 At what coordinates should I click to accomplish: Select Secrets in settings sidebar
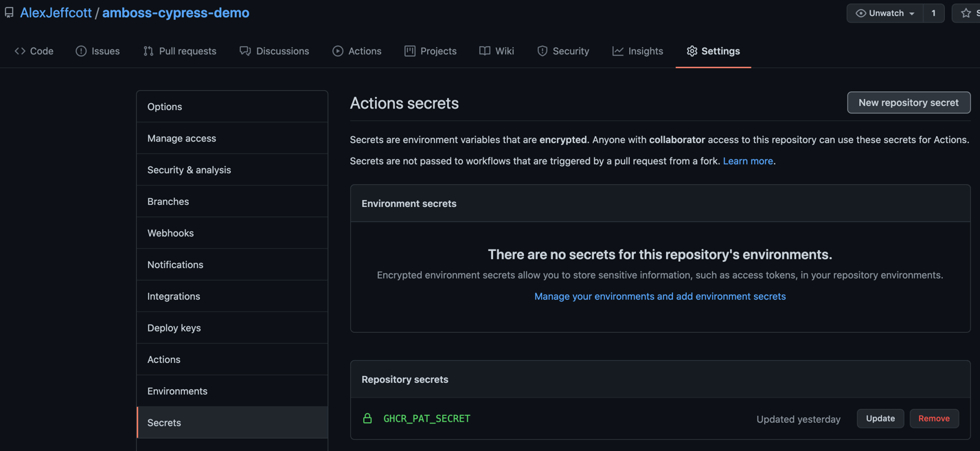coord(232,423)
